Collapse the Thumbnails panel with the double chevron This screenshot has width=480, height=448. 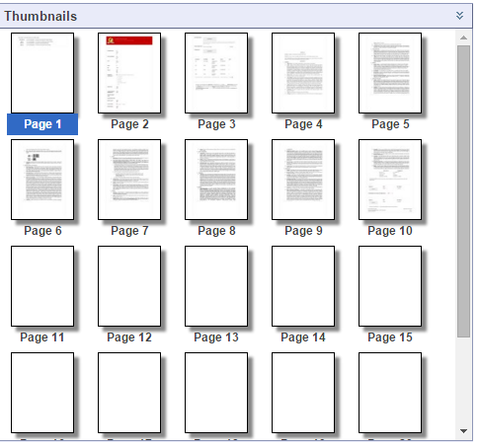459,16
